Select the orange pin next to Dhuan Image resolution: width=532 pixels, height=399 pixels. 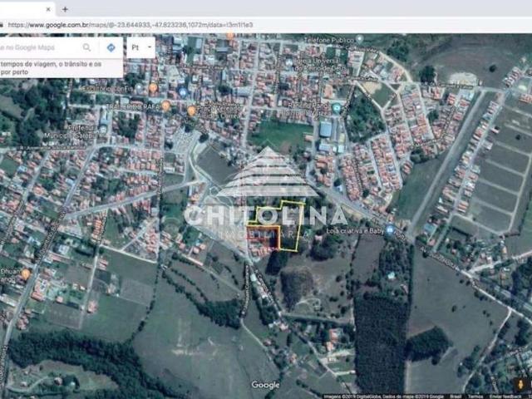coord(26,273)
